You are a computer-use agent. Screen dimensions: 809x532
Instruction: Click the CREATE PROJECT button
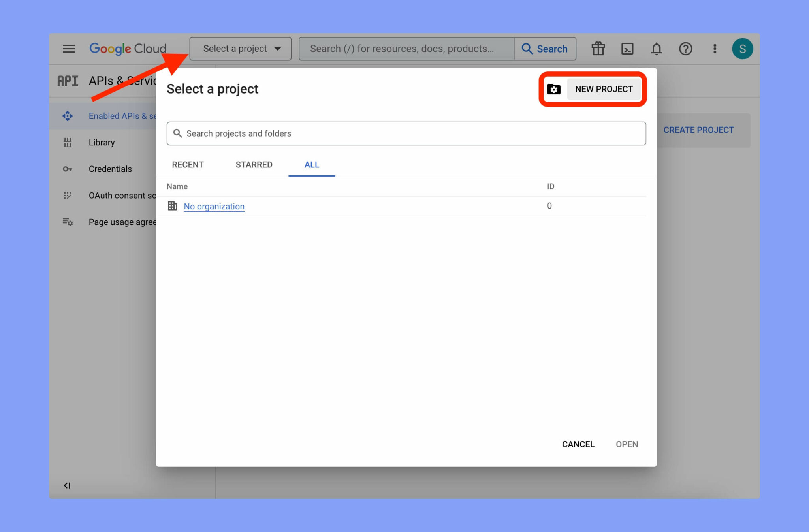[x=698, y=130]
